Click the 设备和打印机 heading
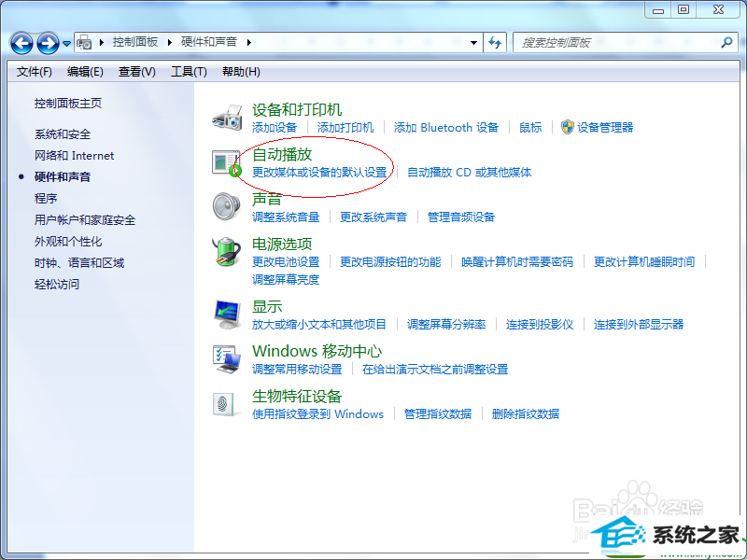The width and height of the screenshot is (747, 560). (x=297, y=109)
